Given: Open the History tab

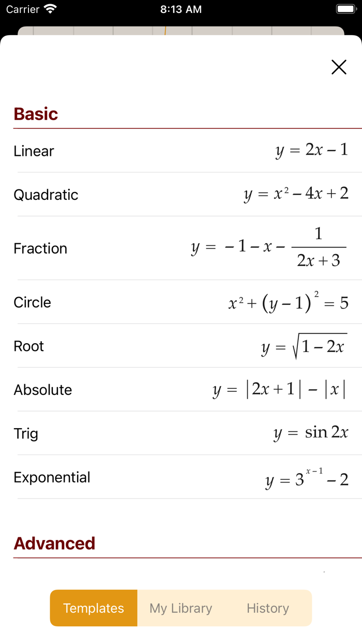Looking at the screenshot, I should tap(267, 608).
